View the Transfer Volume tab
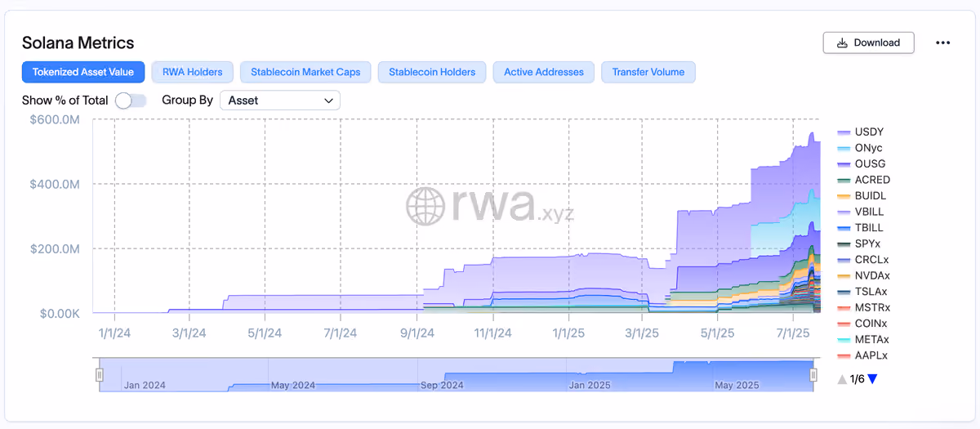Image resolution: width=980 pixels, height=429 pixels. coord(648,72)
